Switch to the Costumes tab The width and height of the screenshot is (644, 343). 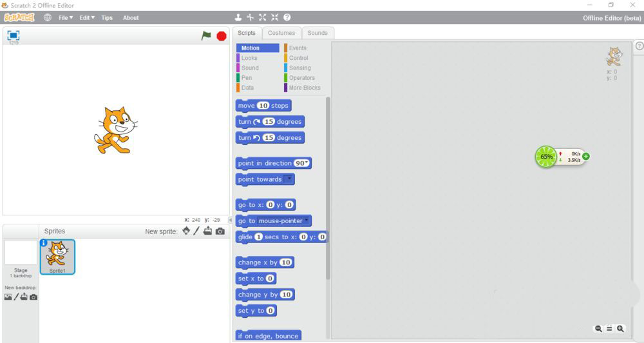[x=281, y=33]
